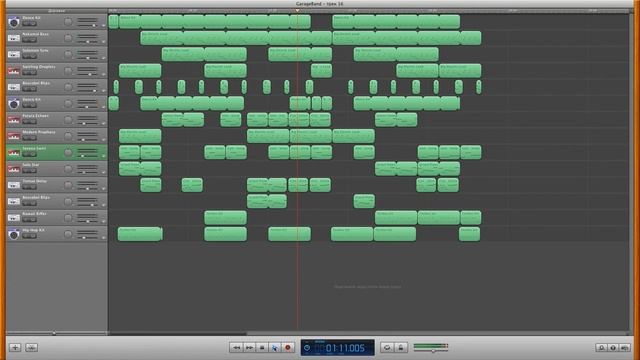Click the Swirling Droplets track name
This screenshot has height=360, width=640.
39,67
